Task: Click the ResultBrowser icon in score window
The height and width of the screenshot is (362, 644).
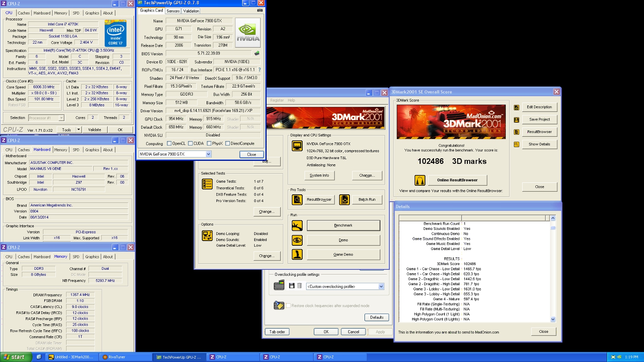Action: [x=516, y=132]
